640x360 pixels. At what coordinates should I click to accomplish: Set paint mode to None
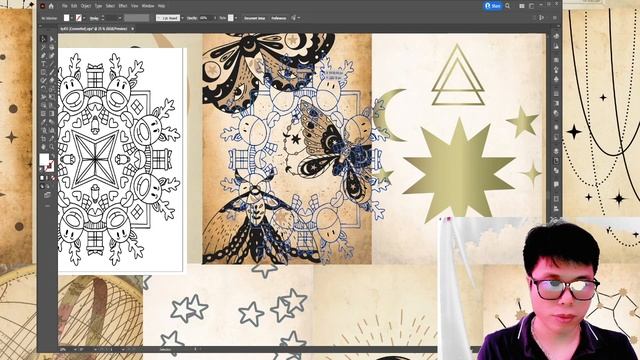point(53,178)
